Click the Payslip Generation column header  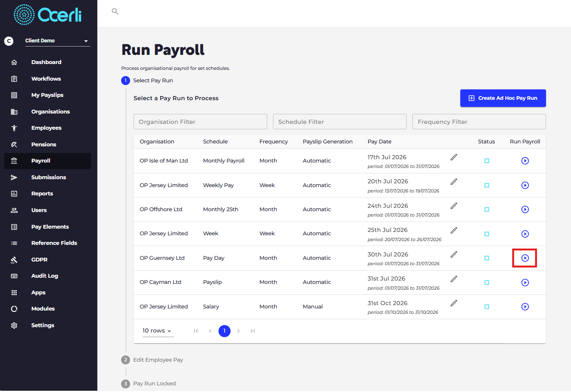tap(328, 142)
